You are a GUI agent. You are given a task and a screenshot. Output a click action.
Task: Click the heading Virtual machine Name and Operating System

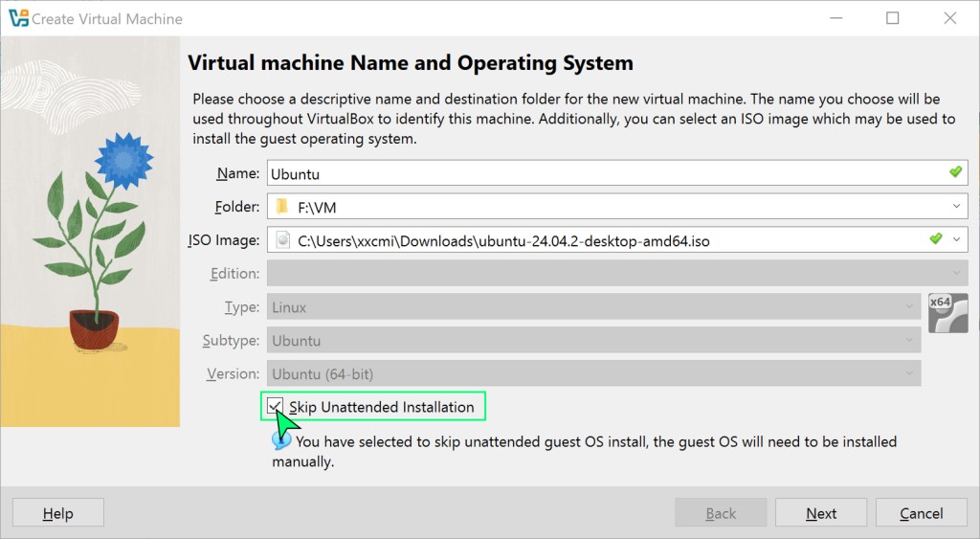(x=411, y=62)
